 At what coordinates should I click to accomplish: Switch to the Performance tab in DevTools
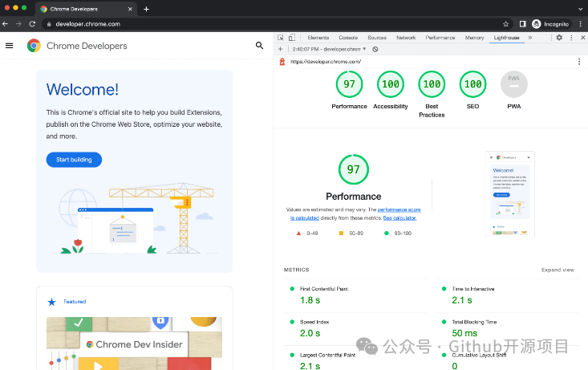pyautogui.click(x=440, y=38)
